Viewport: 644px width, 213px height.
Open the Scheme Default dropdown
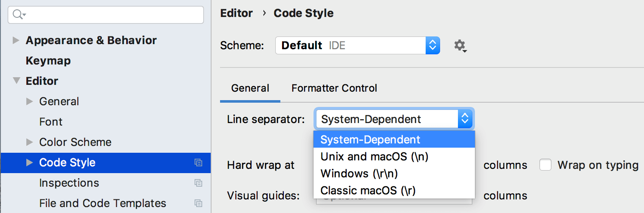coord(357,45)
